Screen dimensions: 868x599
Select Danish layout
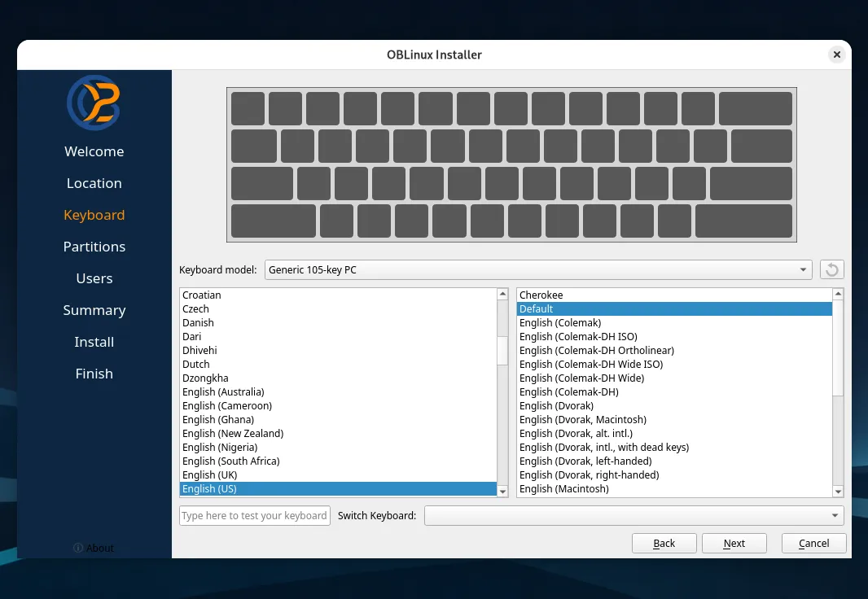pos(338,322)
